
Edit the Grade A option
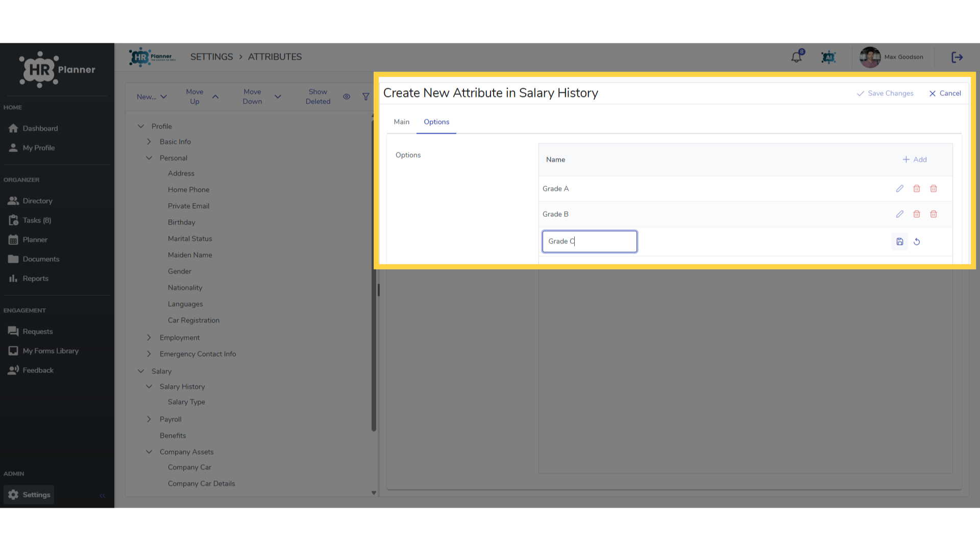(x=900, y=189)
